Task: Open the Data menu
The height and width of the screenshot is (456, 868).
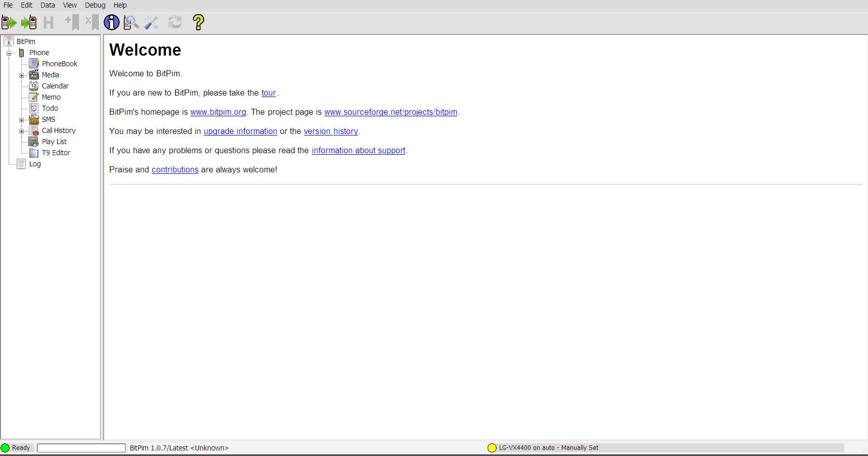Action: 47,5
